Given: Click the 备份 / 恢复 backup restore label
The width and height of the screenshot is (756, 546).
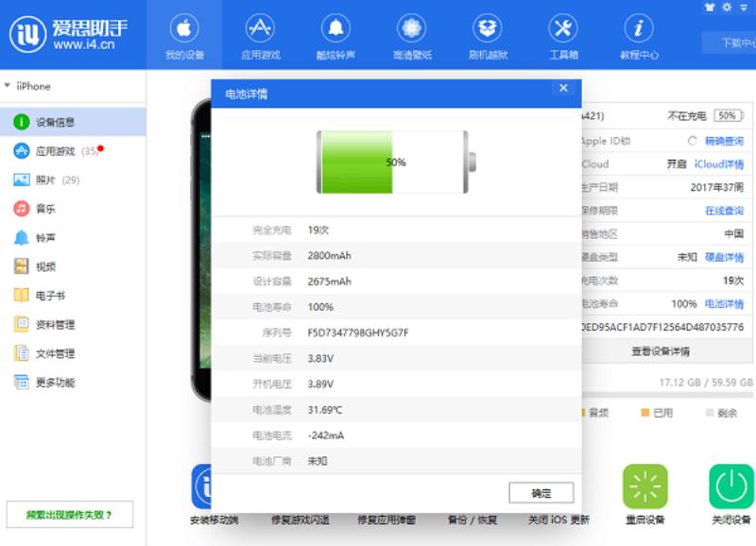Looking at the screenshot, I should [472, 520].
